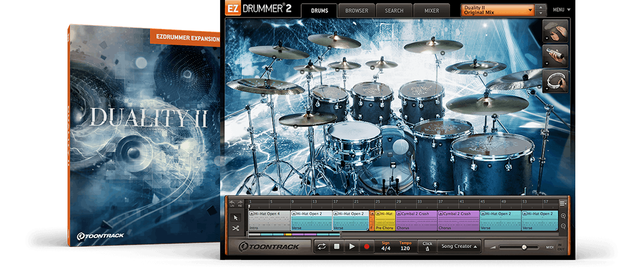Start playback with the Play button

click(x=352, y=246)
